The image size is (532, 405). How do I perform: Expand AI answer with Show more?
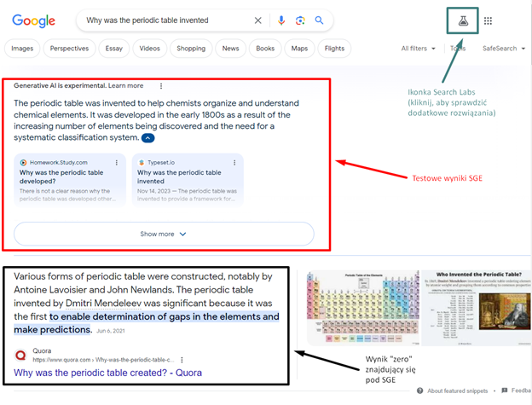[x=163, y=234]
